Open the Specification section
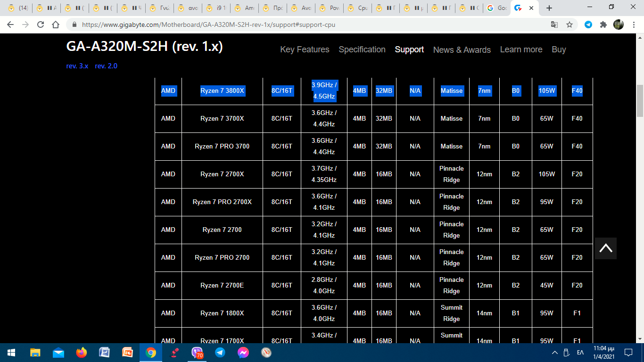 (x=362, y=49)
